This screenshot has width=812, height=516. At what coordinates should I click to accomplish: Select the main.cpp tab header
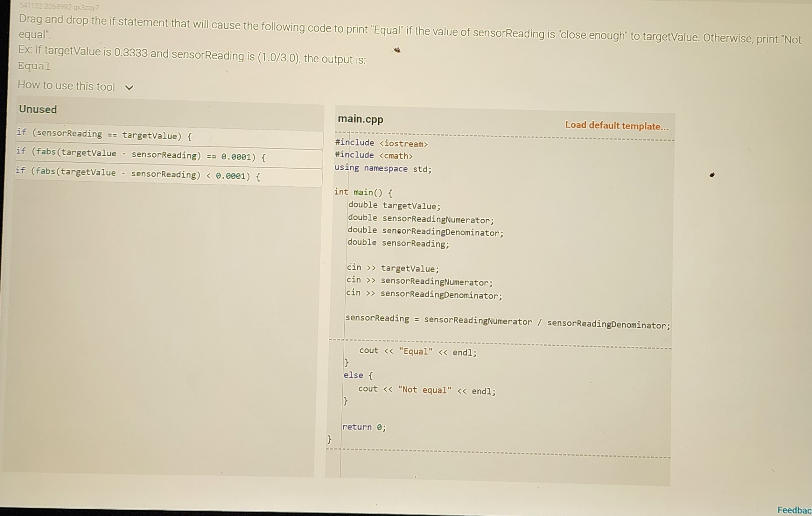(360, 119)
